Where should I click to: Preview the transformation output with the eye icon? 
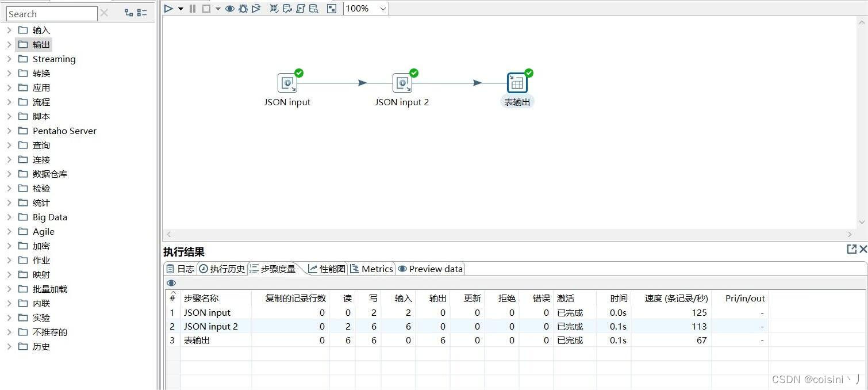[230, 8]
